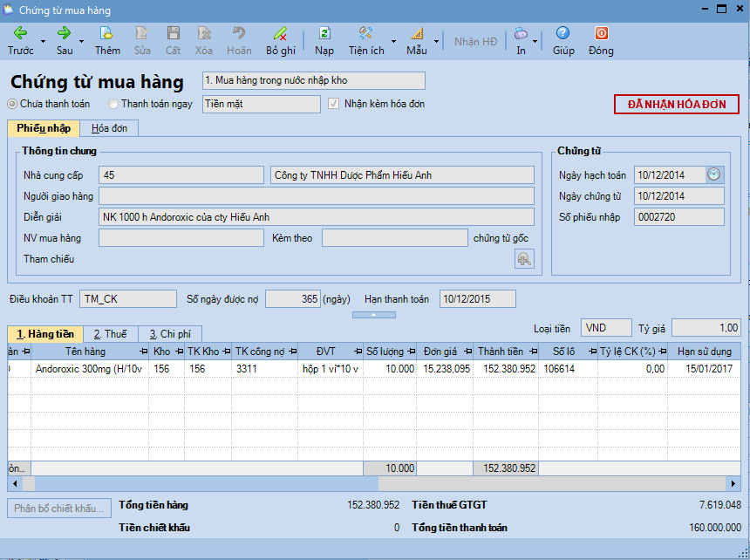Click pin icon on Kho column
The height and width of the screenshot is (560, 750).
179,352
